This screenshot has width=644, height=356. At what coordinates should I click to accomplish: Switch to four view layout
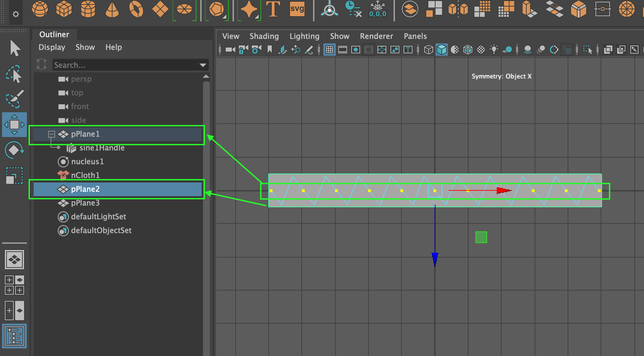pos(14,285)
